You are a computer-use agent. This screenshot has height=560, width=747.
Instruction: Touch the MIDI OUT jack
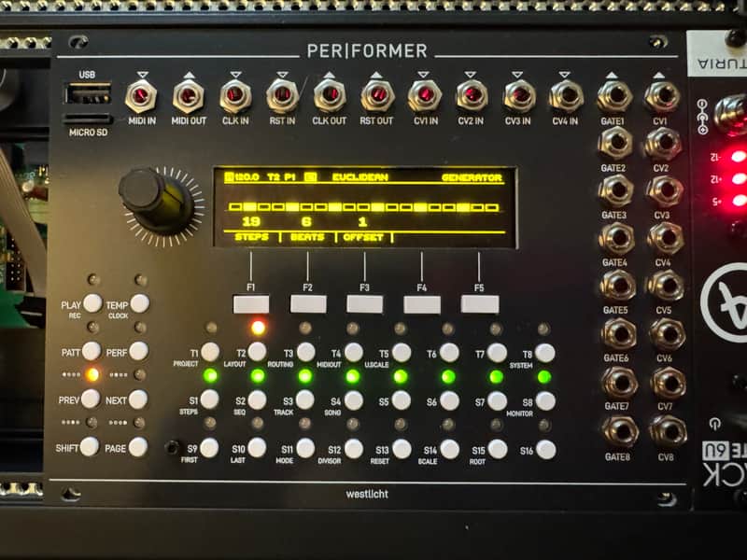pyautogui.click(x=189, y=97)
